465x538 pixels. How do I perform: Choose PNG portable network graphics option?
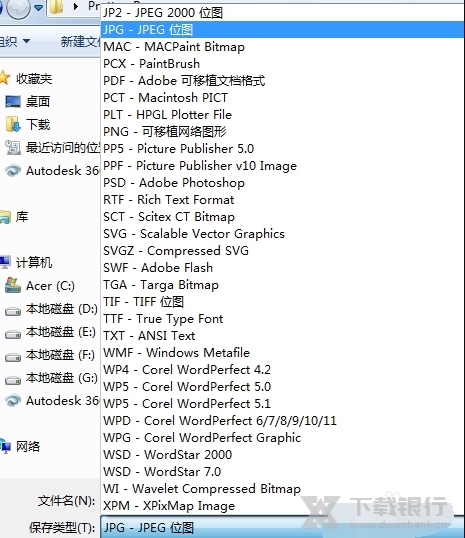[x=282, y=132]
